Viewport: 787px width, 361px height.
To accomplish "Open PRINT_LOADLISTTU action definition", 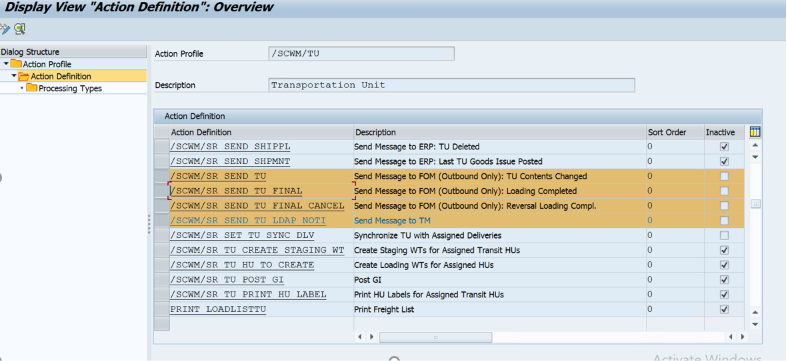I will 218,309.
